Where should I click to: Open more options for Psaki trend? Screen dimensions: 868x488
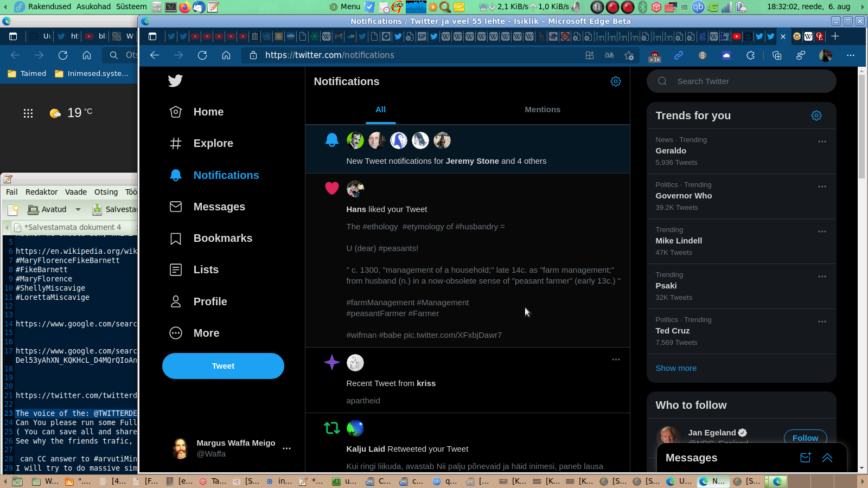pyautogui.click(x=822, y=277)
